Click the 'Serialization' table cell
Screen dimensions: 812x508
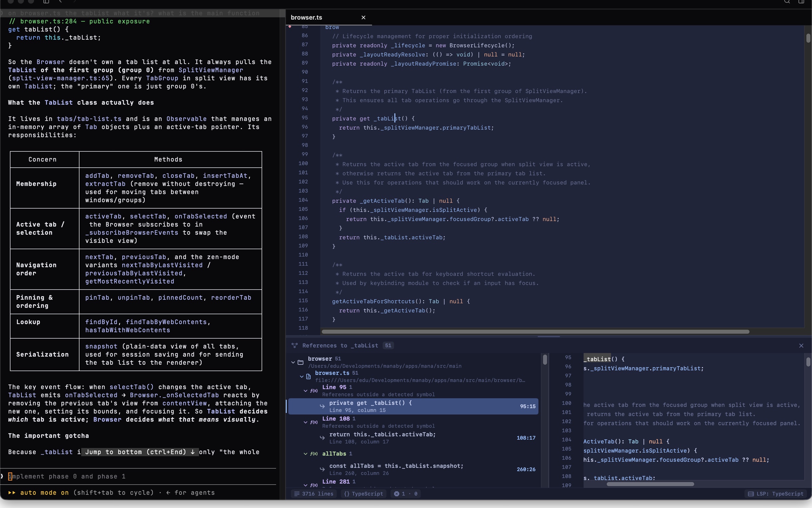pyautogui.click(x=45, y=355)
